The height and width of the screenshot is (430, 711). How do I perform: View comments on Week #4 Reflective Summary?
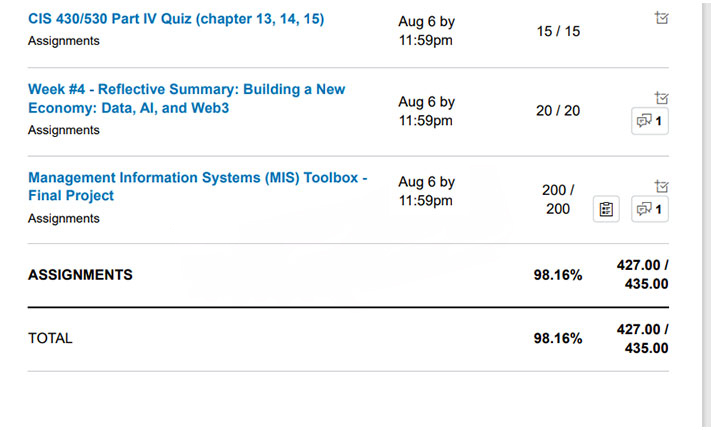649,121
